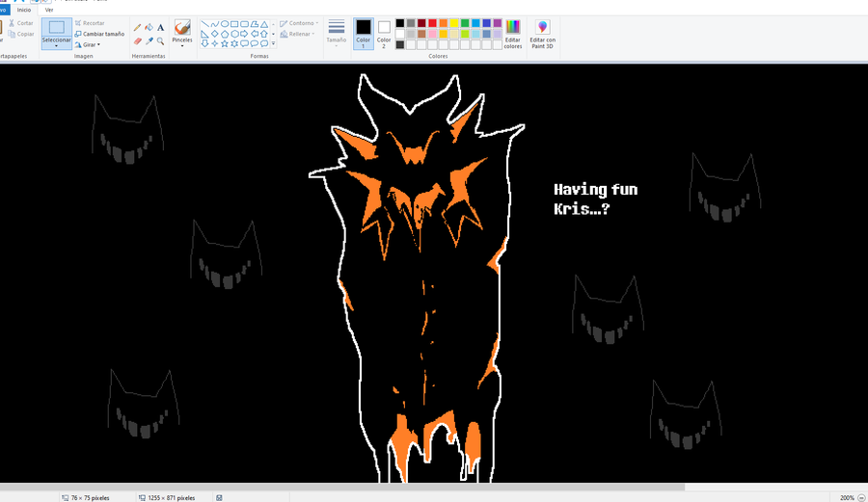Screen dimensions: 868x502
Task: Pick the yellow color swatch
Action: click(x=454, y=23)
